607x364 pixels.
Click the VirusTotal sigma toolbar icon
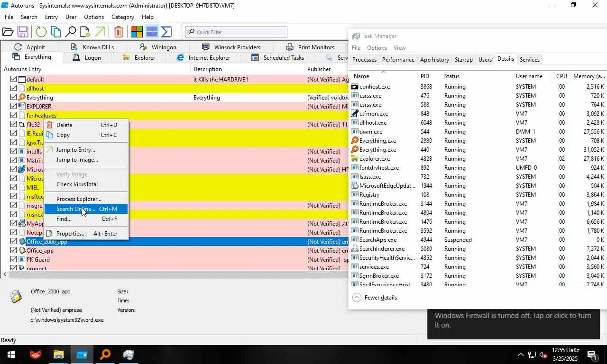pos(166,32)
